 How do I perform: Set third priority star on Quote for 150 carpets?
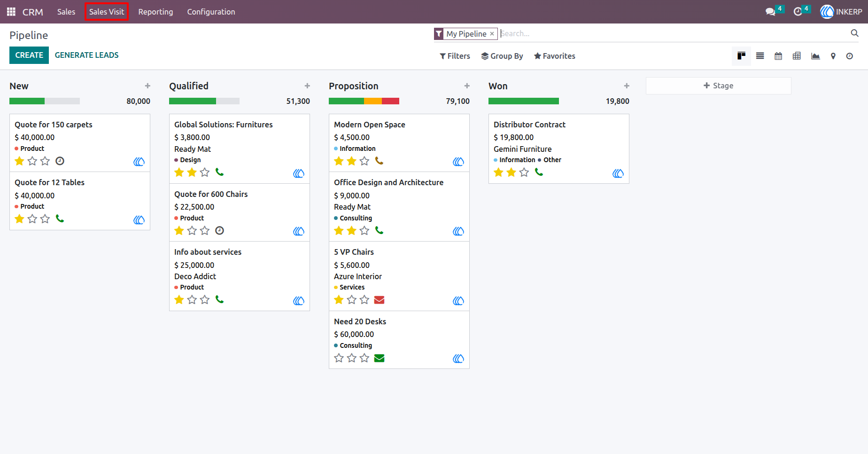[x=45, y=161]
